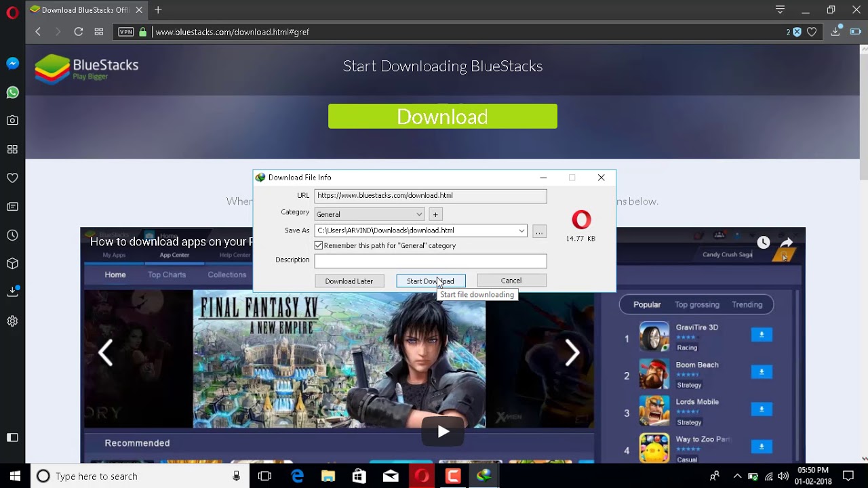Browse save location with ellipsis button

[539, 231]
